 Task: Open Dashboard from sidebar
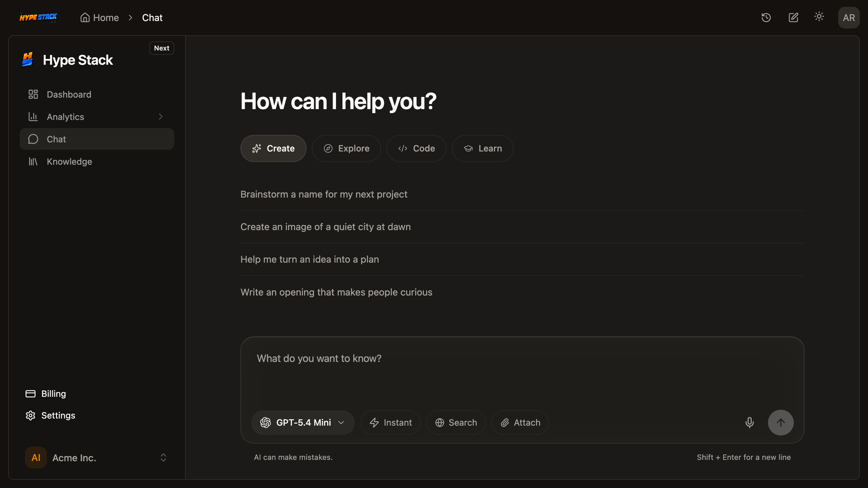[97, 94]
